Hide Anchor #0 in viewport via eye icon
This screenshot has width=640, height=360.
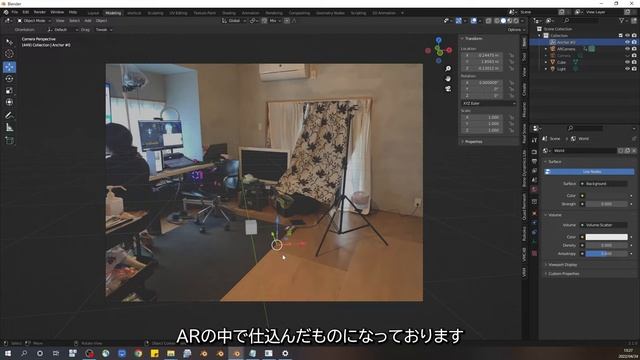627,42
